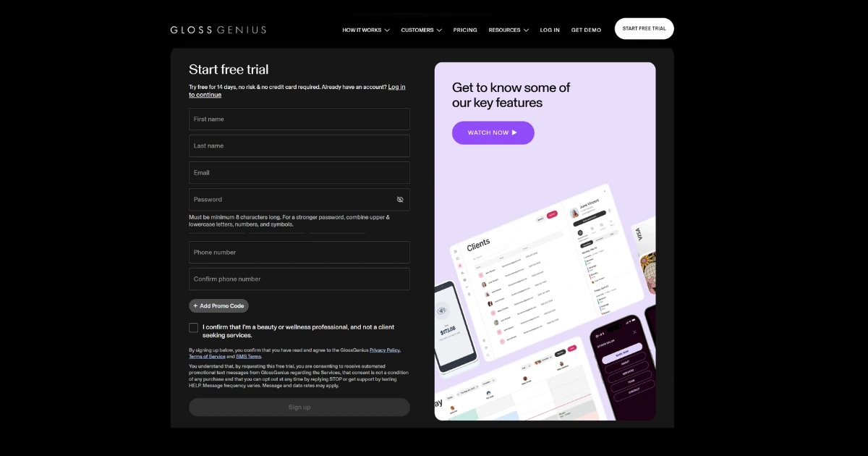The image size is (868, 456).
Task: Click the GlossGenius logo
Action: (x=218, y=30)
